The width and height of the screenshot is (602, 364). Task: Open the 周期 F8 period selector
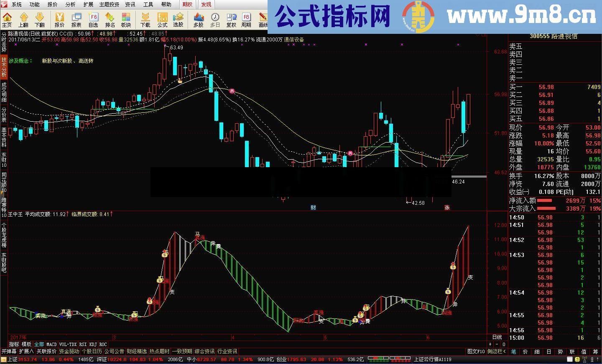246,20
